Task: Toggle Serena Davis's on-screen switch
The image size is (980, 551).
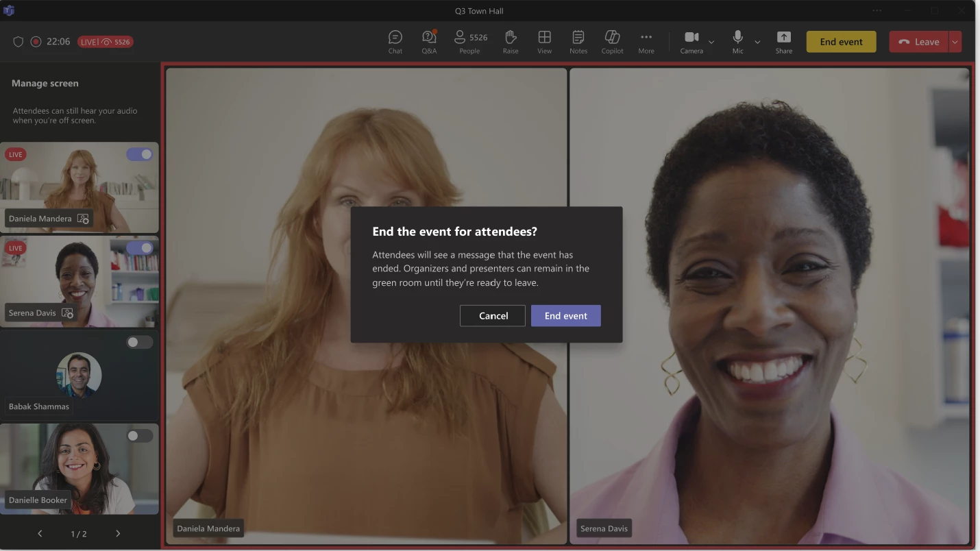Action: coord(140,248)
